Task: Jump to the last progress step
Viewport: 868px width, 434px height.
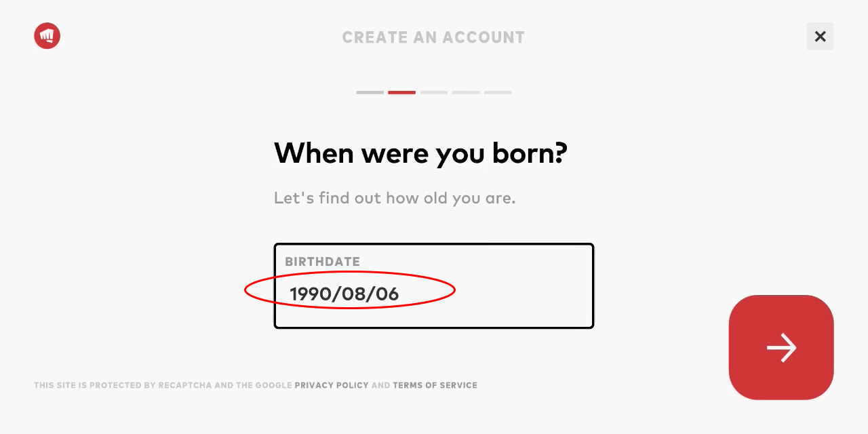Action: [498, 92]
